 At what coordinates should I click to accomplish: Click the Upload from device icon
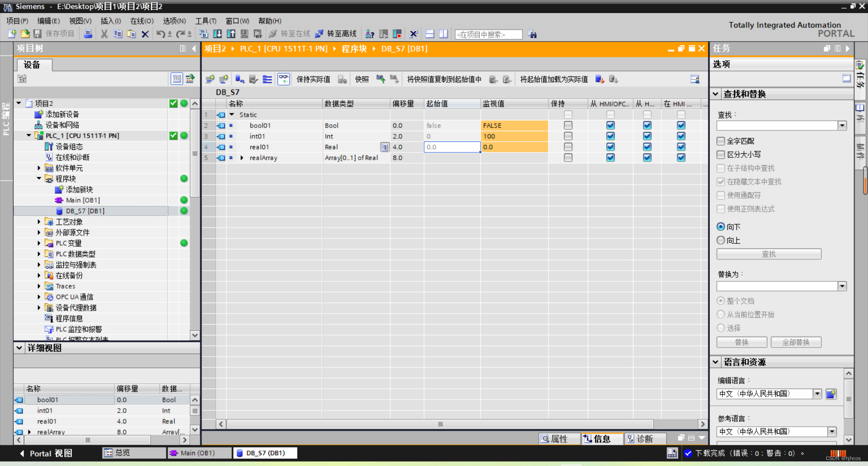[x=231, y=34]
